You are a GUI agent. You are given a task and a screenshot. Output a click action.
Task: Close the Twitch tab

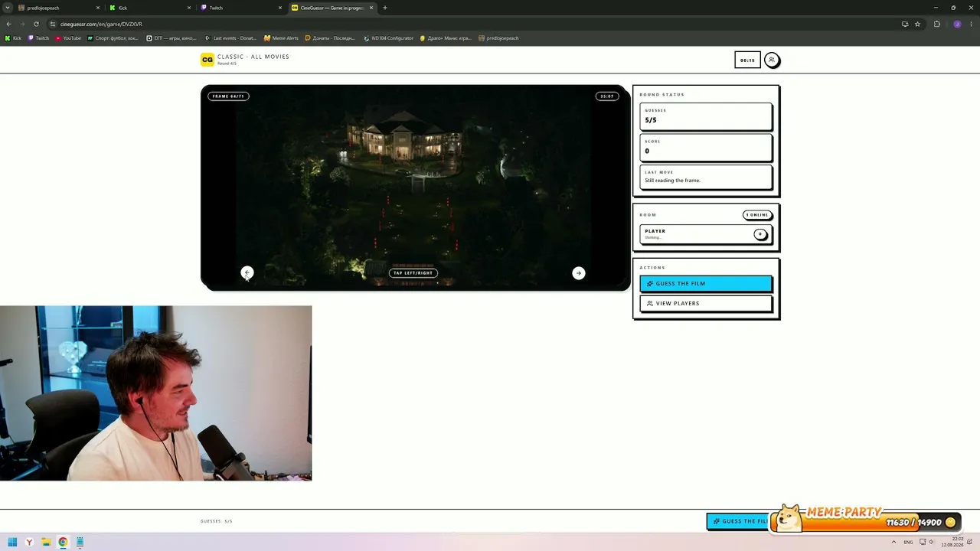point(280,8)
